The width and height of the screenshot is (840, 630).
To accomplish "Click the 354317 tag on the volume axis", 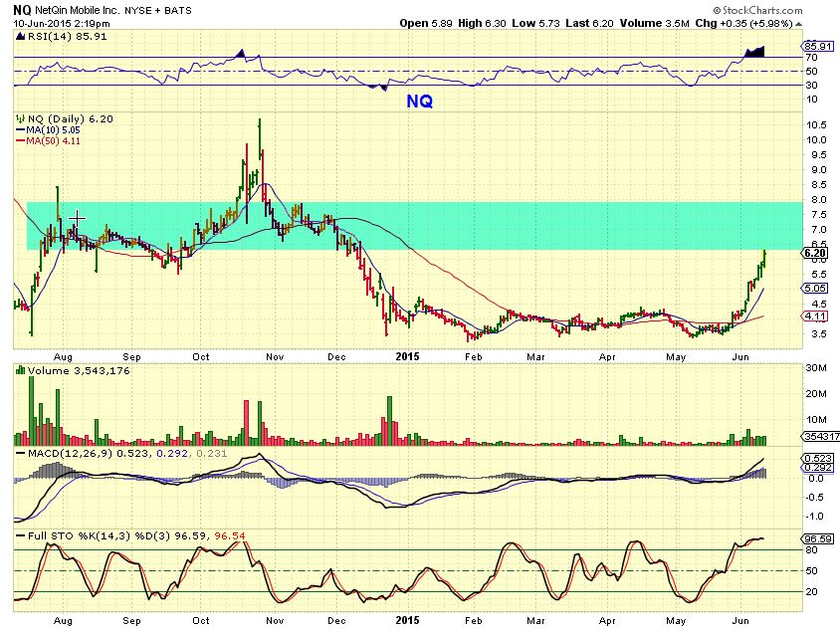I will tap(821, 437).
